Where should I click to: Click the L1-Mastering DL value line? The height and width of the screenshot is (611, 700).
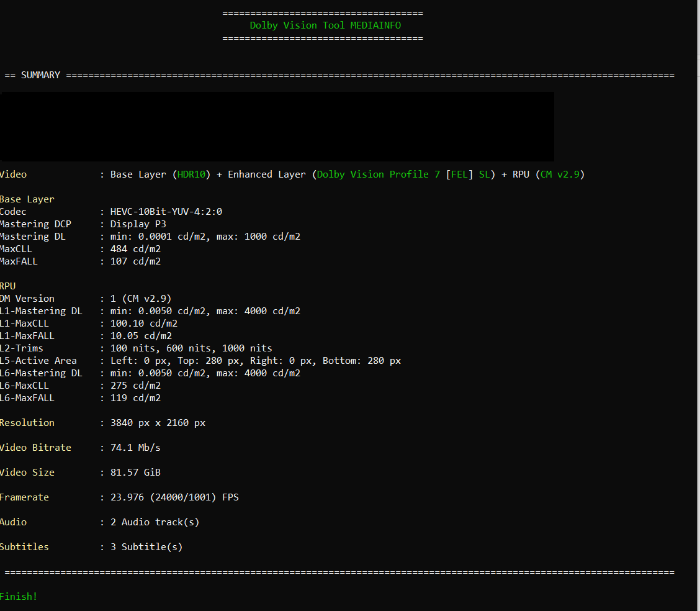click(205, 311)
